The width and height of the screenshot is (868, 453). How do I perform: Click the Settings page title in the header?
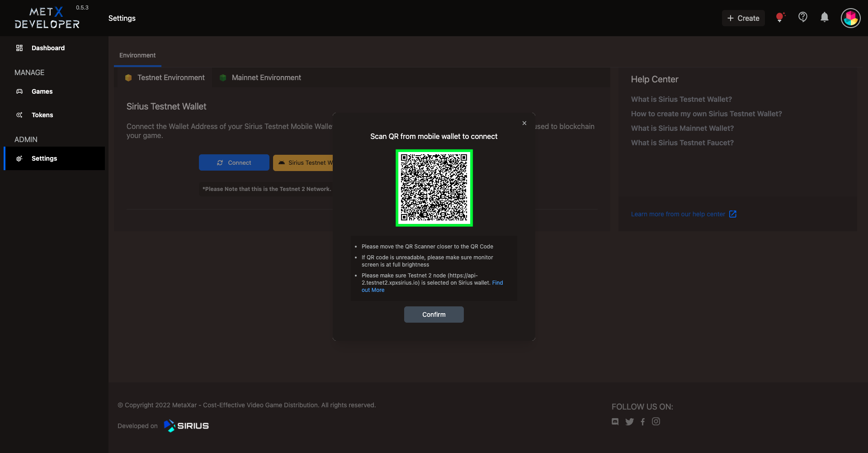[x=122, y=18]
